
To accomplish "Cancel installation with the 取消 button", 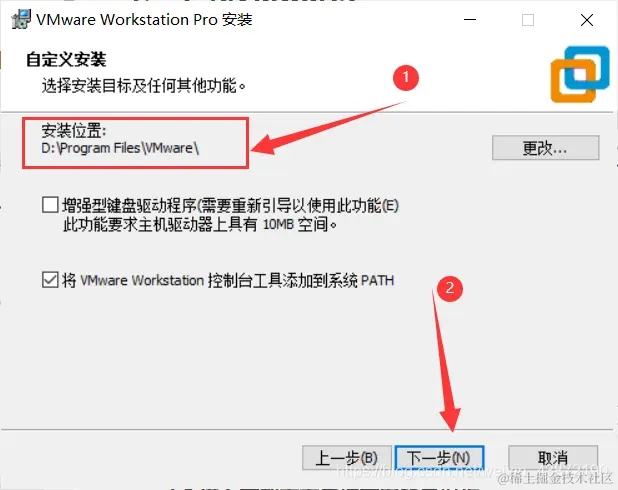I will tap(553, 458).
